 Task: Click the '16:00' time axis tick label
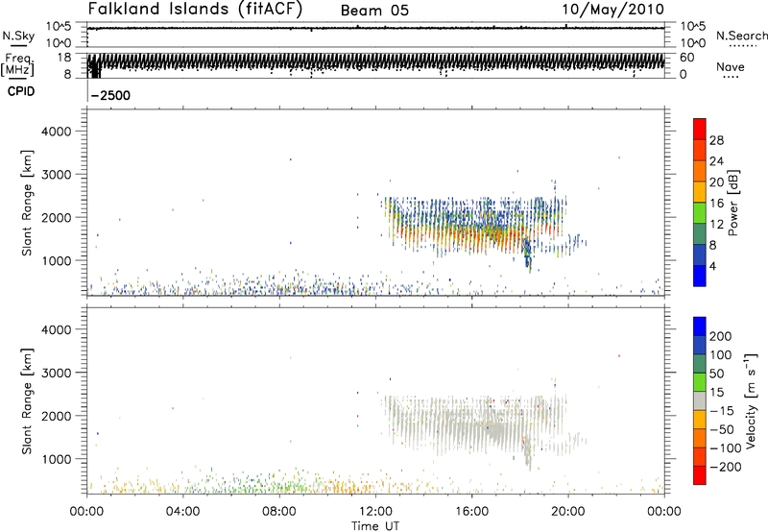click(x=471, y=512)
